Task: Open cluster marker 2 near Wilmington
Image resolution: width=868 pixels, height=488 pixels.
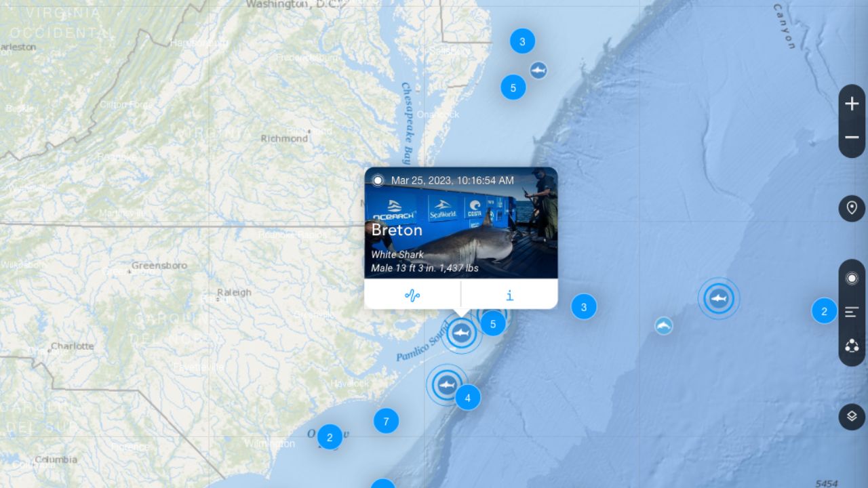Action: 330,437
